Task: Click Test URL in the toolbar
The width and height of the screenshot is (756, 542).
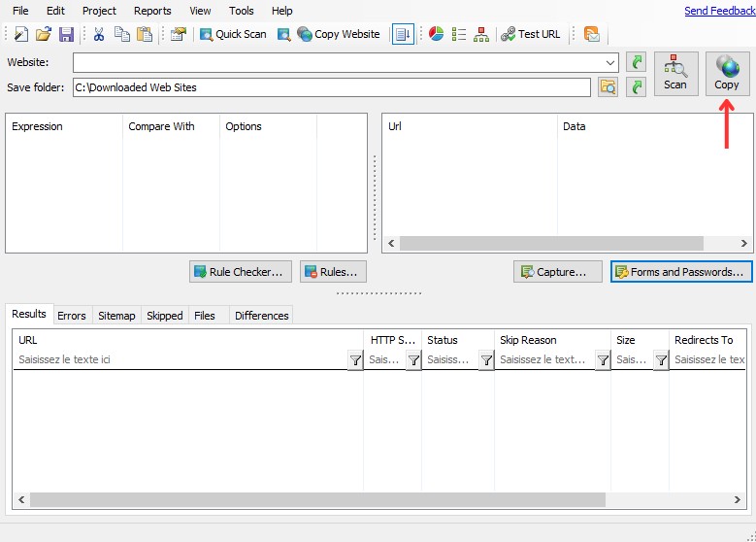Action: 530,34
